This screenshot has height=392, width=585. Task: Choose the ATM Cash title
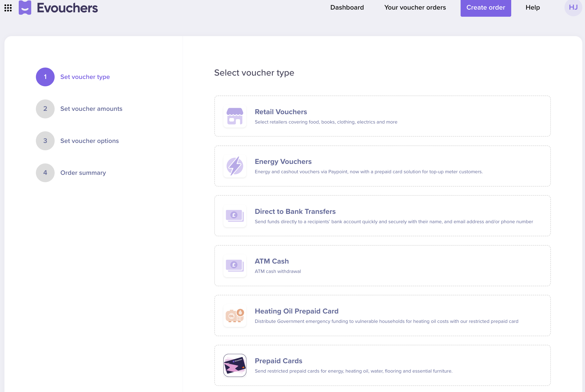coord(272,261)
